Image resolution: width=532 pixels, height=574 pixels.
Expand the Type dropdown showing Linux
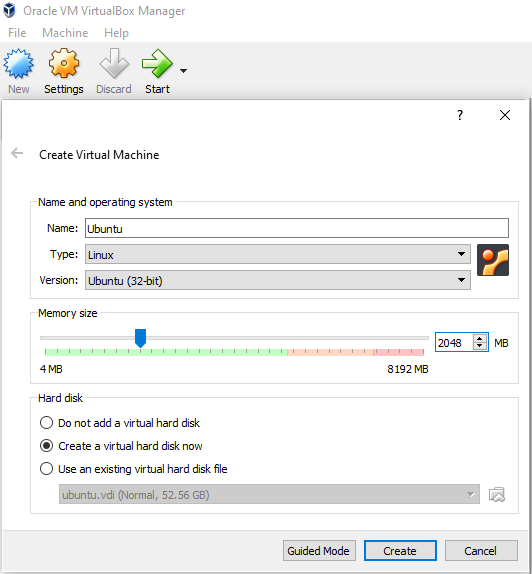point(278,254)
